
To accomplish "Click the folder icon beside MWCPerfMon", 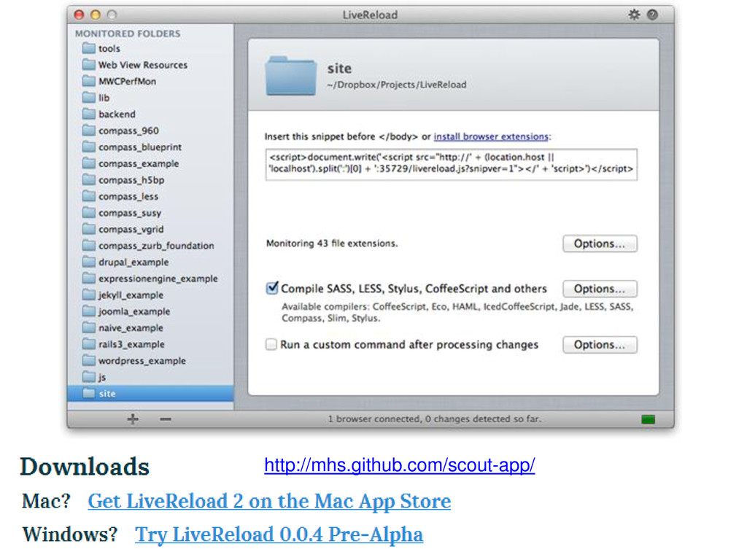I will (x=88, y=81).
